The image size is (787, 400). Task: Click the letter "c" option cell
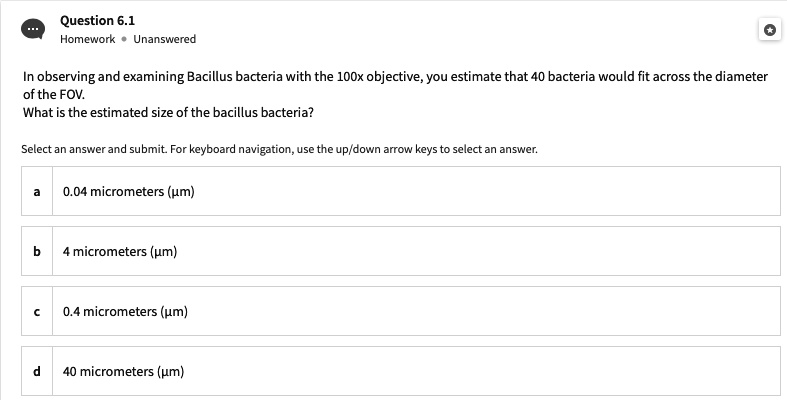tap(37, 311)
